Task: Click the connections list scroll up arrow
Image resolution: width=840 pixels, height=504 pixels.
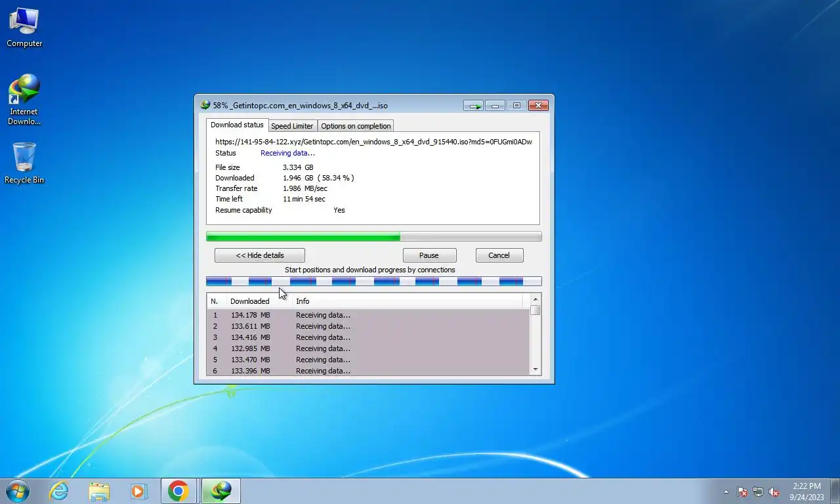Action: tap(535, 299)
